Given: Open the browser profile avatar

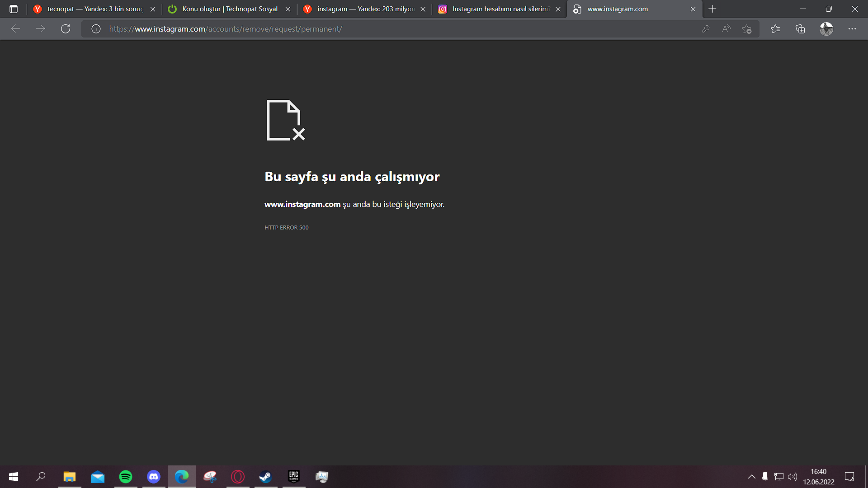Looking at the screenshot, I should [826, 29].
